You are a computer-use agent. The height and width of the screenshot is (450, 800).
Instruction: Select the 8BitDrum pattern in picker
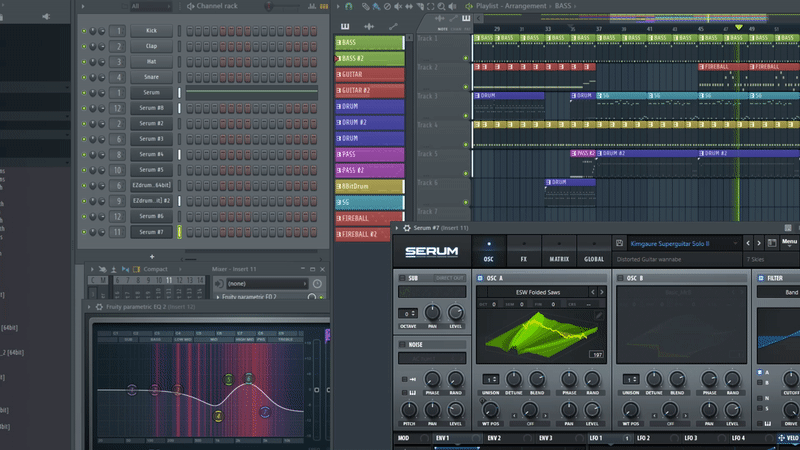pos(369,186)
